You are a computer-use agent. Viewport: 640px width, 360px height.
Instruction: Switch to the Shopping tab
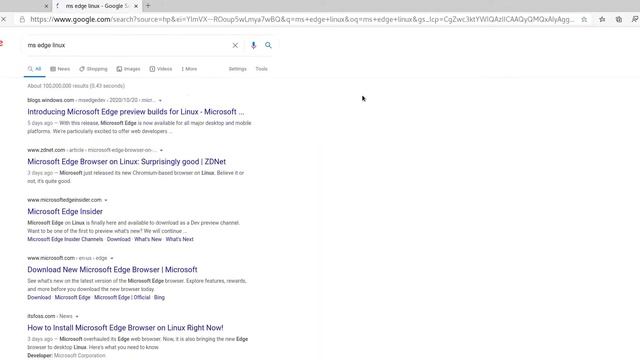pos(93,69)
